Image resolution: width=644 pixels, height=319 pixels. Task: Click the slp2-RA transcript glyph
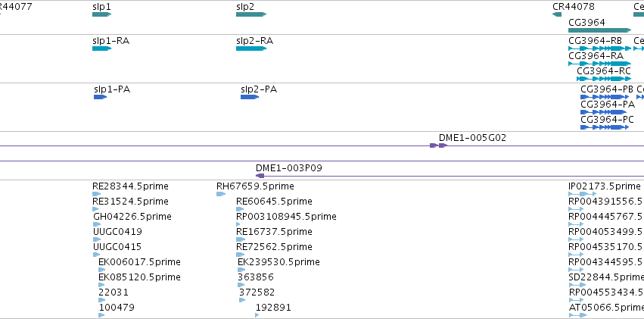251,48
